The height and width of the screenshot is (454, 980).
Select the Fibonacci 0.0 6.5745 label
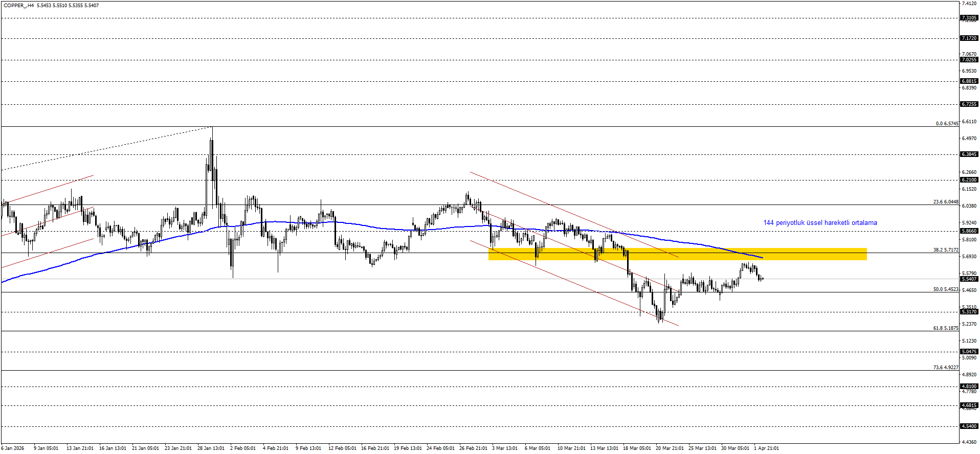pyautogui.click(x=947, y=124)
